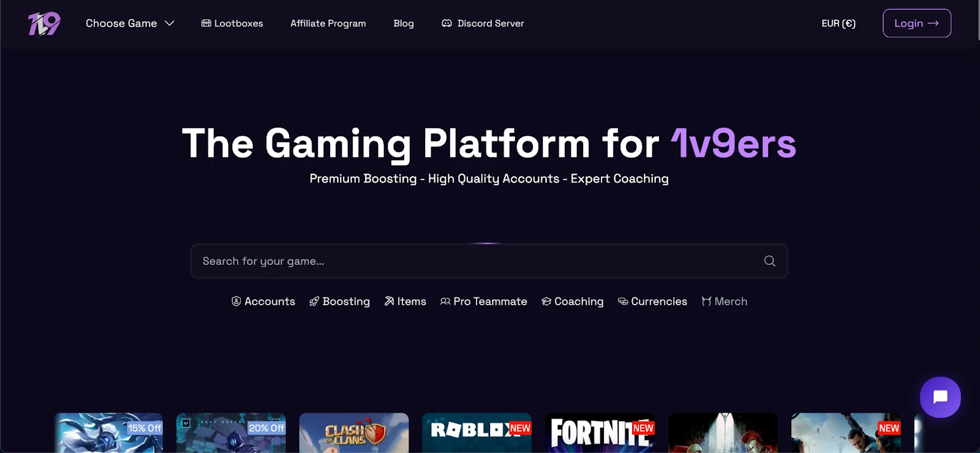Select the Merch category
This screenshot has height=453, width=980.
[724, 302]
